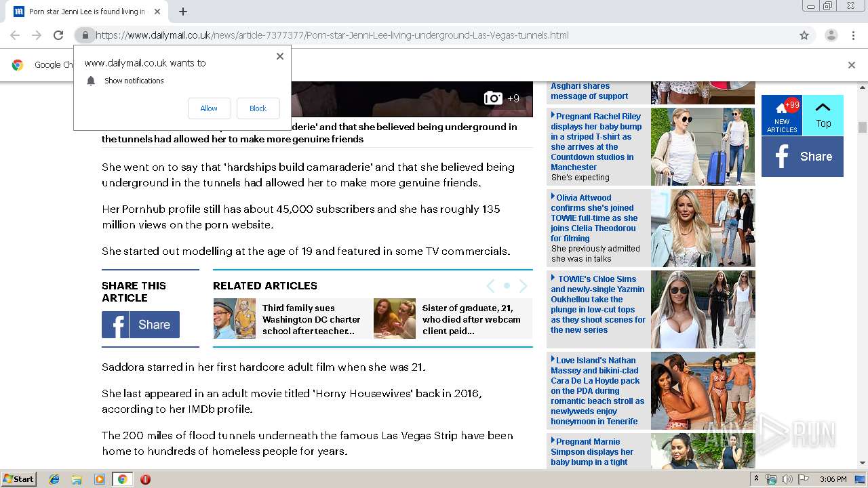Open Windows Explorer folder in taskbar
The height and width of the screenshot is (488, 868).
(77, 479)
